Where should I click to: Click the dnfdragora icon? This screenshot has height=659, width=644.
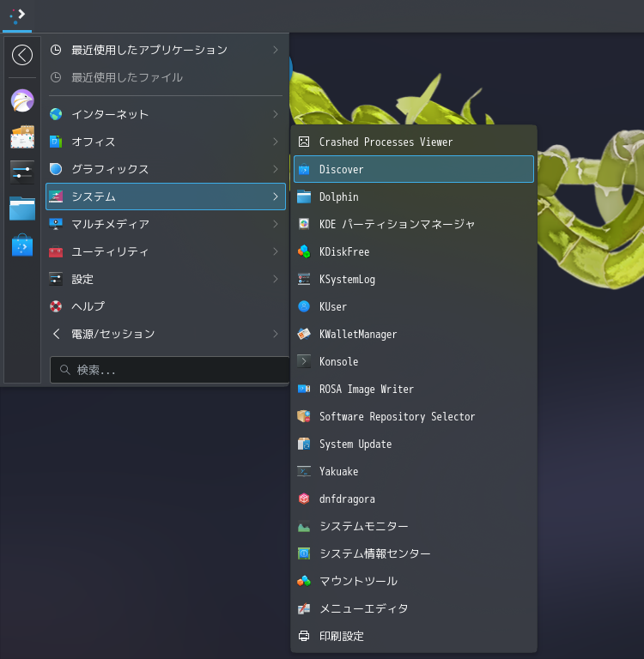[304, 499]
